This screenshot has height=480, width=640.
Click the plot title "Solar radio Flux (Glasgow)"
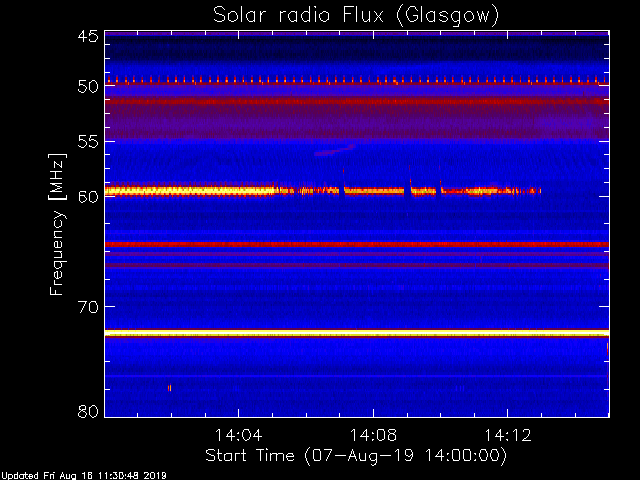(x=356, y=16)
